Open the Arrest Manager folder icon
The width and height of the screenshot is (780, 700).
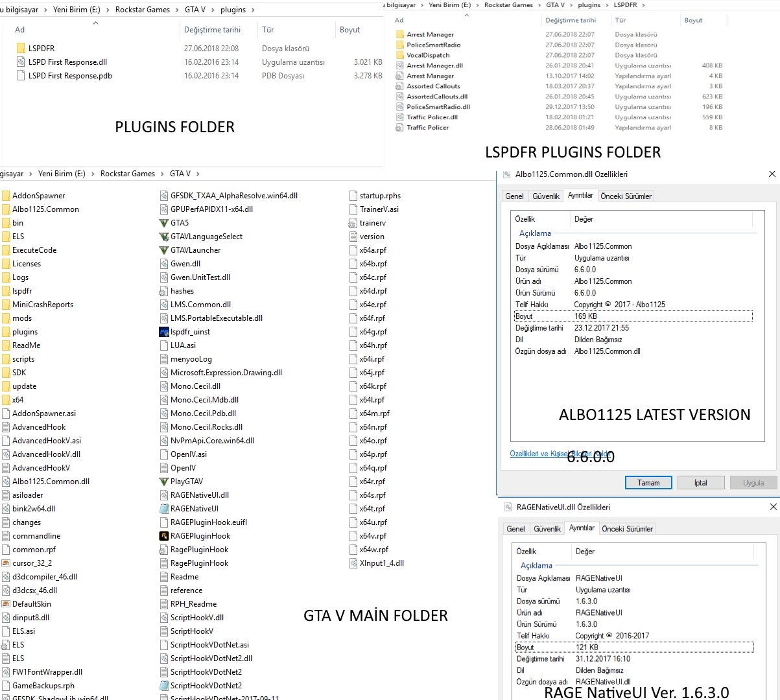point(399,34)
